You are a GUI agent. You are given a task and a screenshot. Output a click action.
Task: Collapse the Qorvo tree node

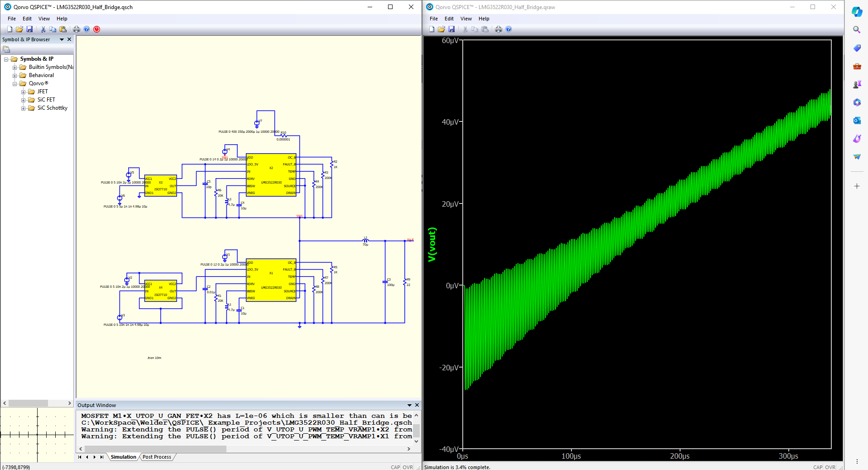pos(15,84)
